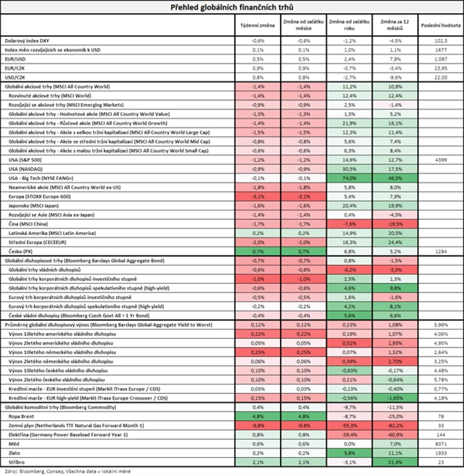
Task: Click the cell showing -82,2%
Action: 395,425
